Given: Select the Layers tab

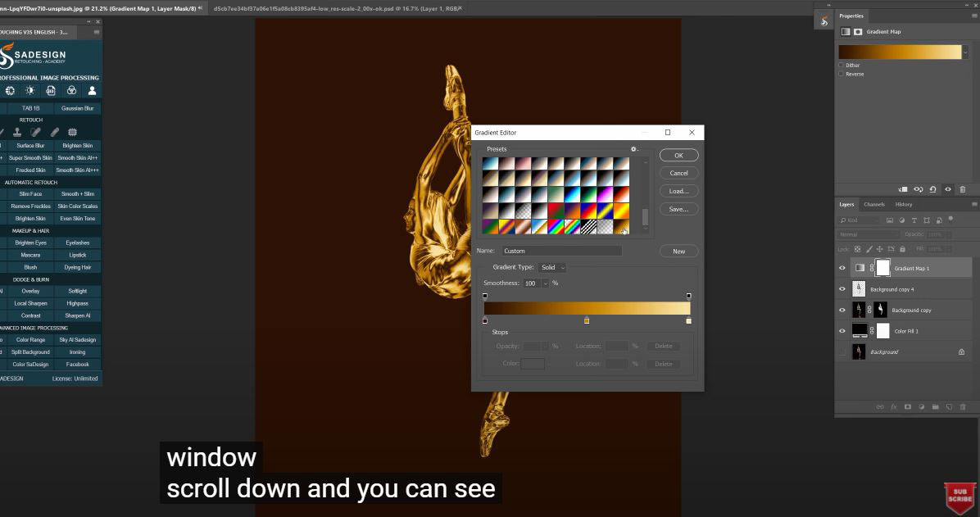Looking at the screenshot, I should pos(846,205).
